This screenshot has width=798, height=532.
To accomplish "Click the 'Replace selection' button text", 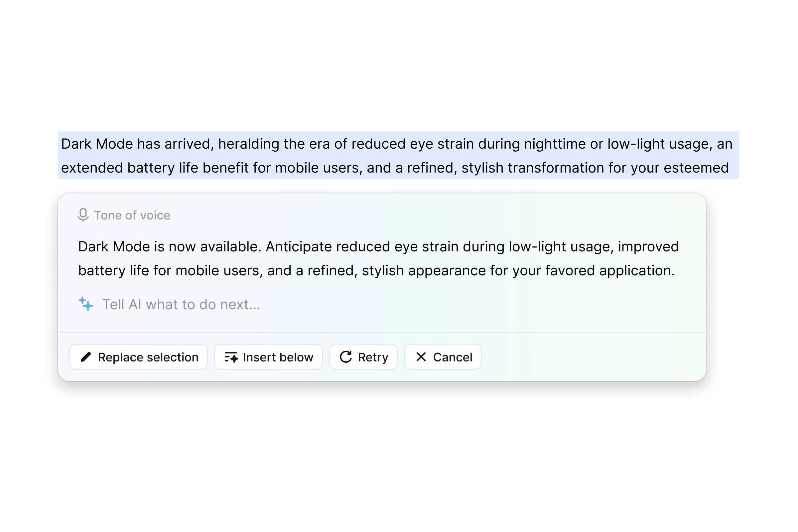I will 148,357.
